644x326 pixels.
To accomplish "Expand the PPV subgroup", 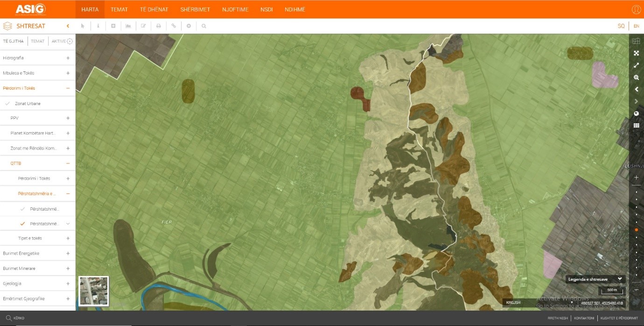I will (x=68, y=118).
